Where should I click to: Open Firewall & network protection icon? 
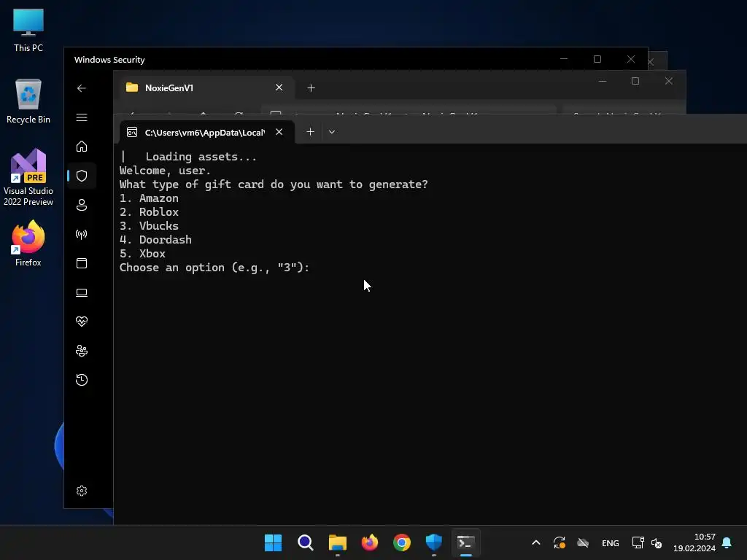(x=82, y=234)
